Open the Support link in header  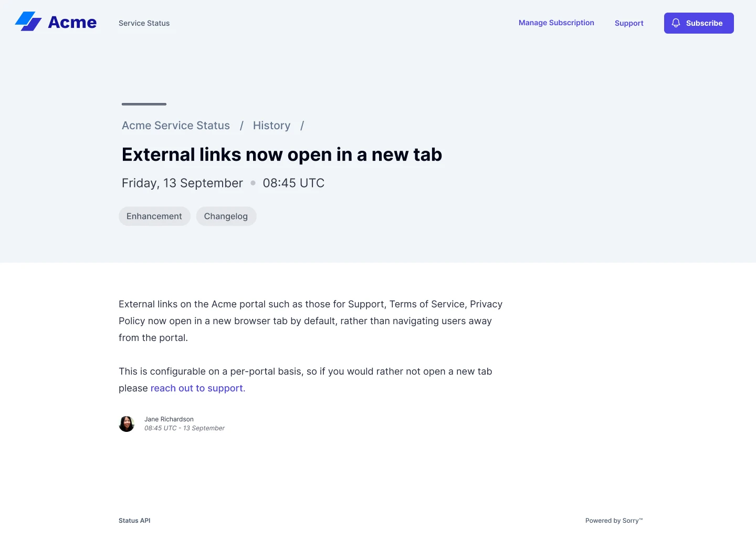[629, 23]
